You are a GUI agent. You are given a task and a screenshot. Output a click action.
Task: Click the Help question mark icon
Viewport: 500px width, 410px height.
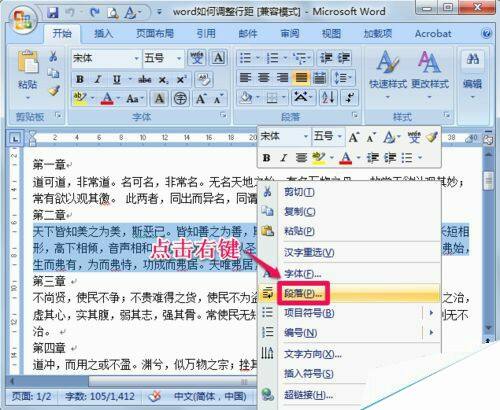coord(487,33)
